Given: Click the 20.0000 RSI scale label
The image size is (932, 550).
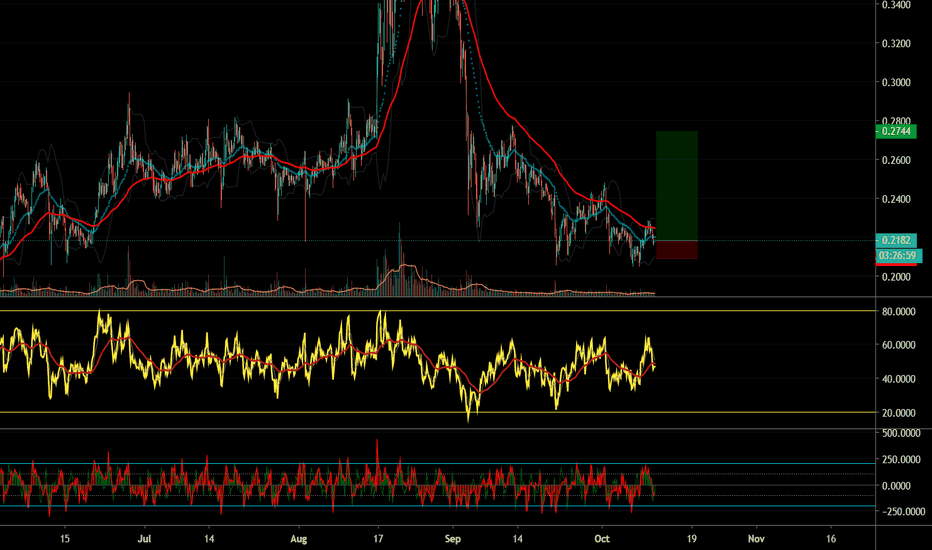Looking at the screenshot, I should pyautogui.click(x=898, y=413).
